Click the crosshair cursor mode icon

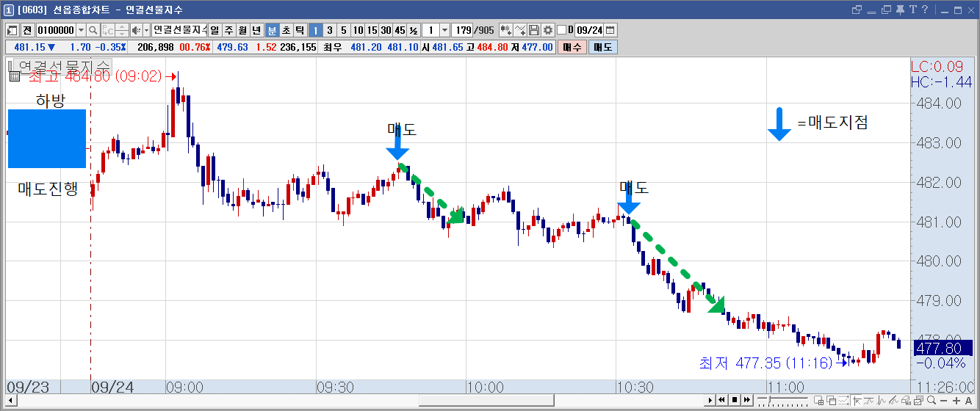tap(857, 400)
